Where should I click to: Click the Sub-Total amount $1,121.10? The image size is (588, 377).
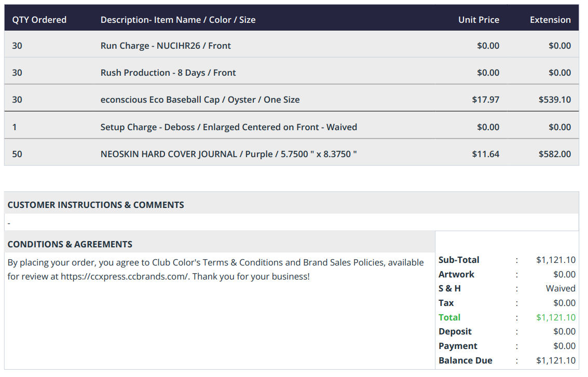pyautogui.click(x=556, y=260)
